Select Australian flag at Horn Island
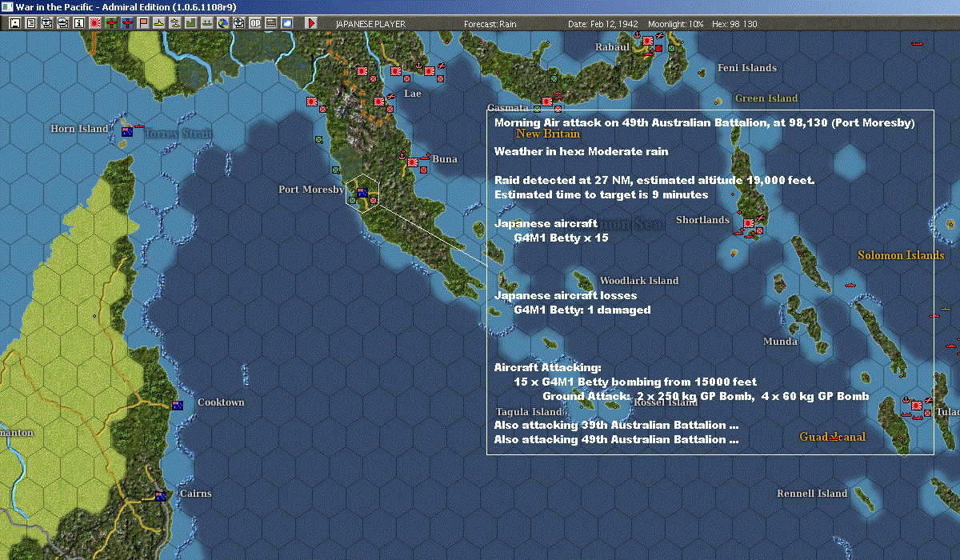The image size is (960, 560). [126, 131]
